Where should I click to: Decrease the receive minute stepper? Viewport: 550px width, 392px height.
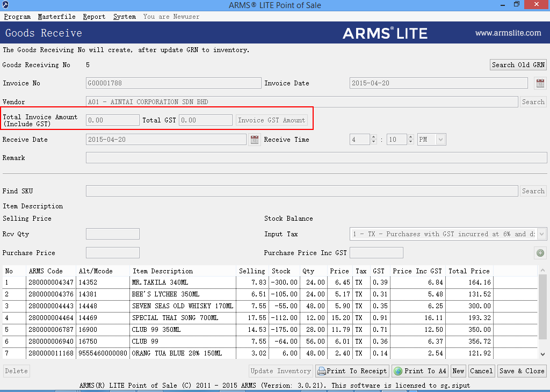pyautogui.click(x=411, y=142)
